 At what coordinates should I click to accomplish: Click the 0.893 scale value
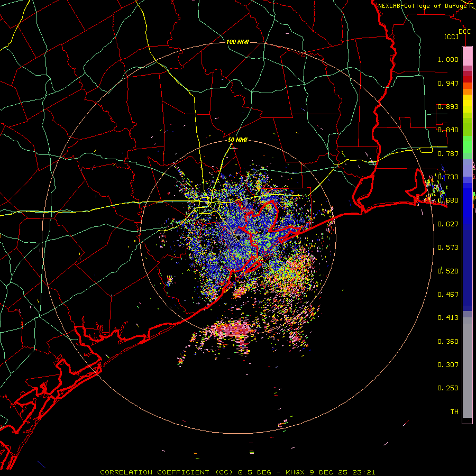click(448, 106)
